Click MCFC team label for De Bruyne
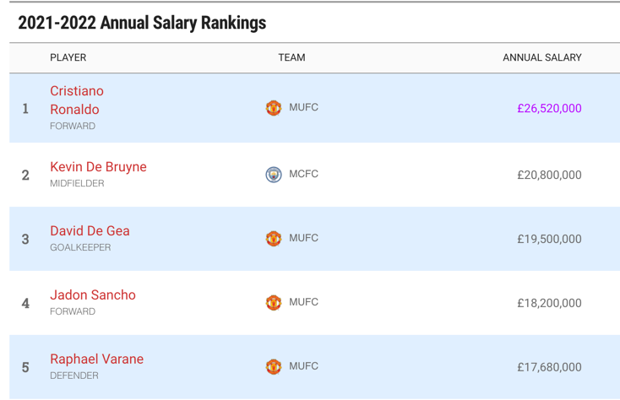Viewport: 620px width, 400px height. (x=304, y=175)
